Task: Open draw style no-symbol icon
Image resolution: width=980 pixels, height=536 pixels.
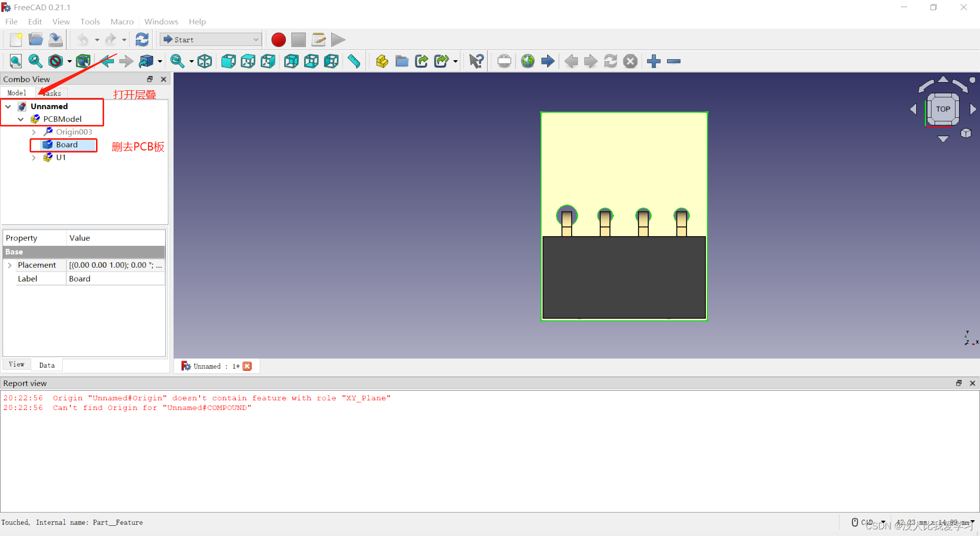Action: 56,61
